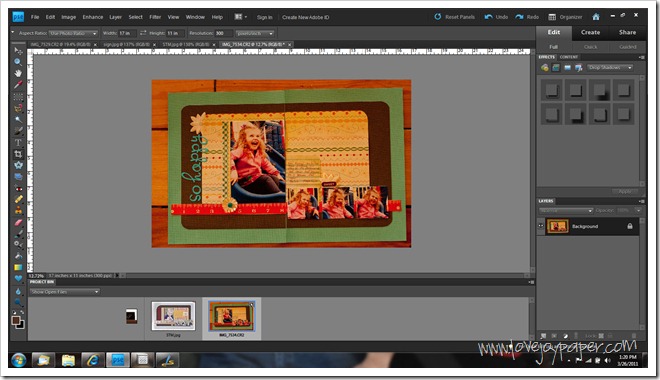Click the black background color swatch
This screenshot has height=380, width=660.
coord(21,325)
